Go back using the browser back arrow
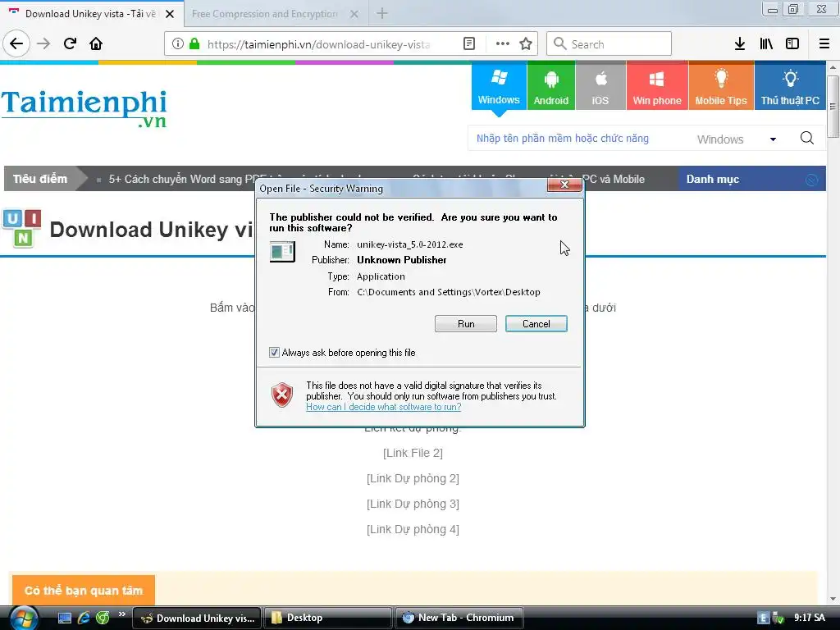840x630 pixels. click(16, 44)
